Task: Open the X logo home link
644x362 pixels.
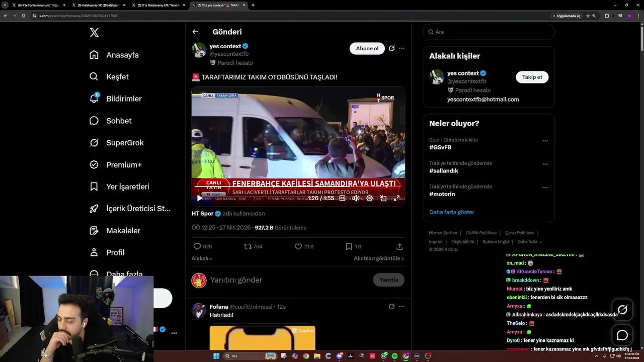Action: (x=94, y=33)
